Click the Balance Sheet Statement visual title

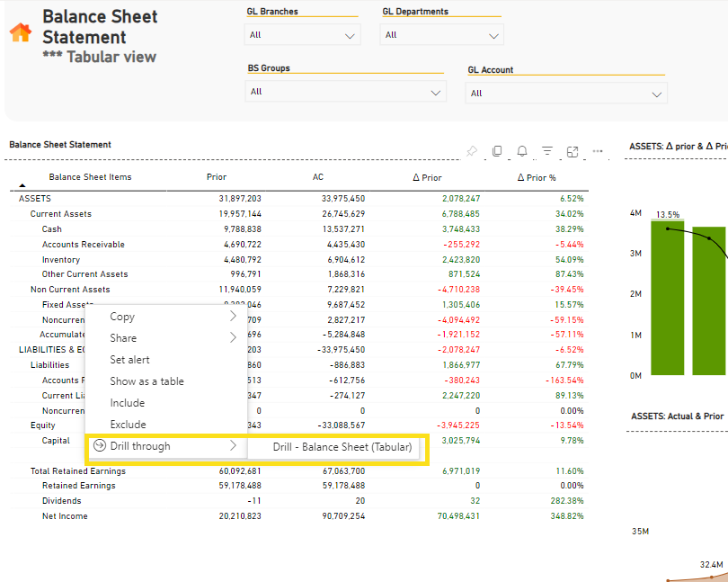click(60, 145)
